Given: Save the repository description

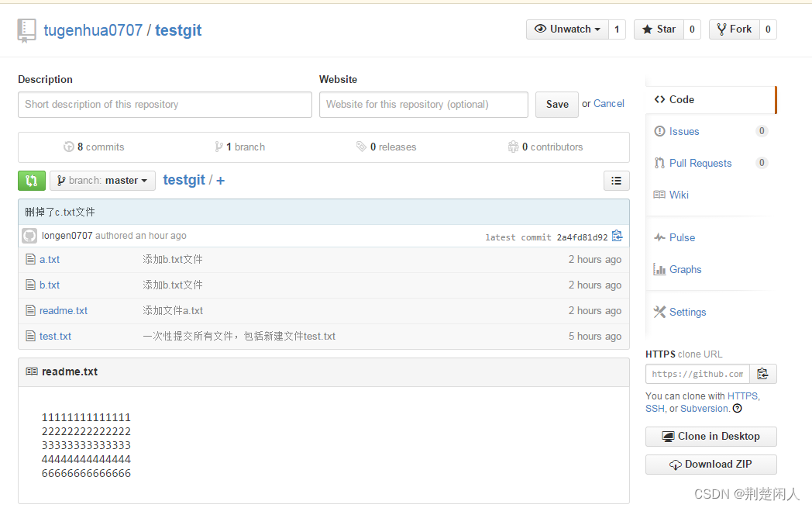Looking at the screenshot, I should tap(556, 105).
